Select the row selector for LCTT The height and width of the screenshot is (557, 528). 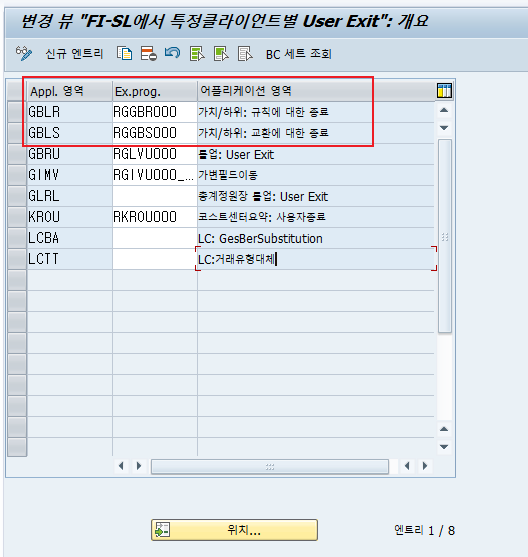pyautogui.click(x=17, y=259)
